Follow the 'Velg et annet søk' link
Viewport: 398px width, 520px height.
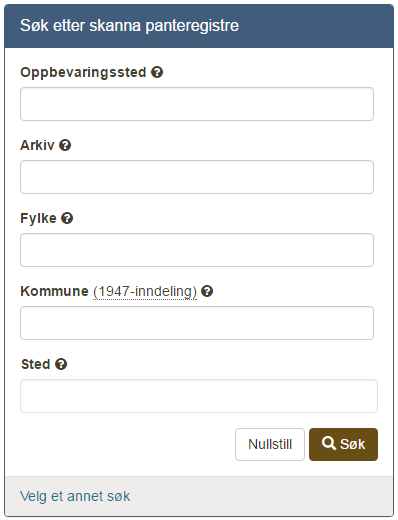75,496
